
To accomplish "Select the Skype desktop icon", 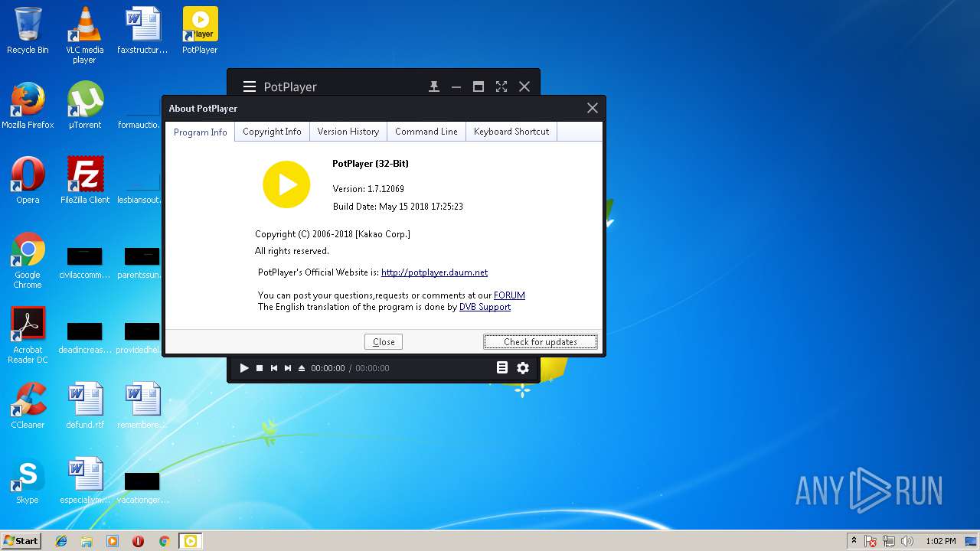I will pyautogui.click(x=28, y=481).
